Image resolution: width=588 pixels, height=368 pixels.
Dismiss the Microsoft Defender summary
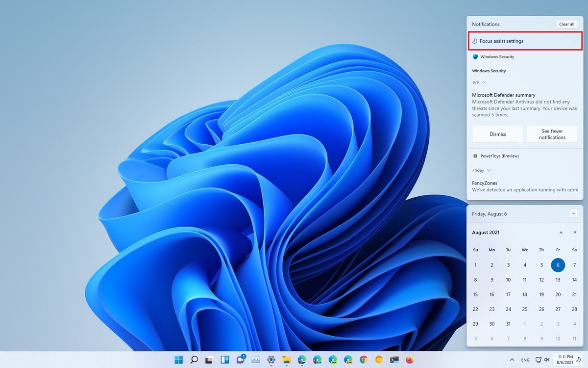click(x=497, y=133)
